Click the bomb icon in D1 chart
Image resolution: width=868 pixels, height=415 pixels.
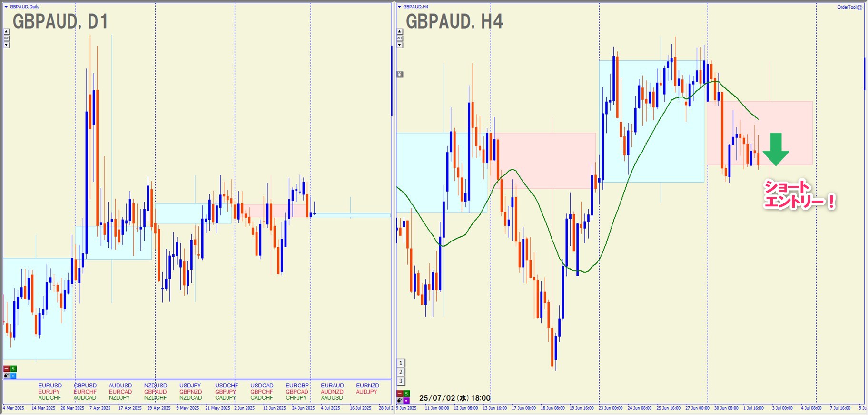point(6,376)
